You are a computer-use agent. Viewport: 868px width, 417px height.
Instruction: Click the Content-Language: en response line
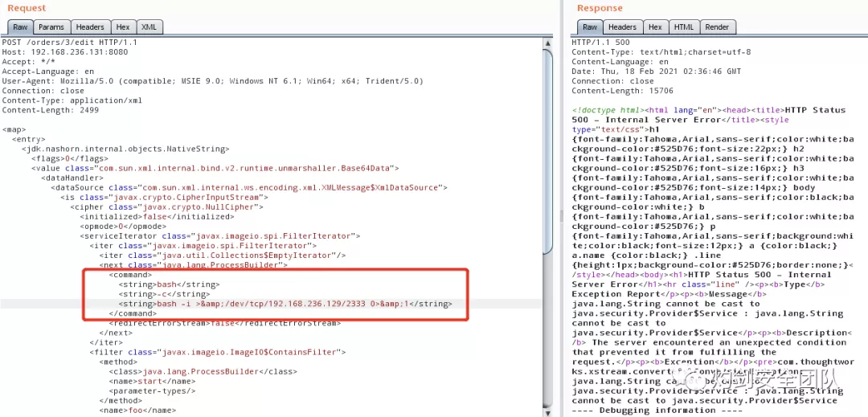click(x=620, y=61)
